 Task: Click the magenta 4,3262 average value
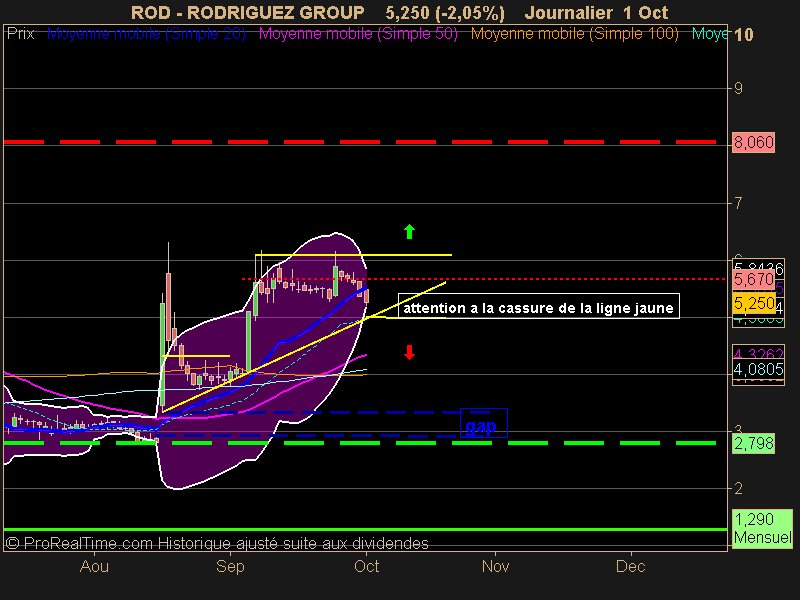[758, 353]
